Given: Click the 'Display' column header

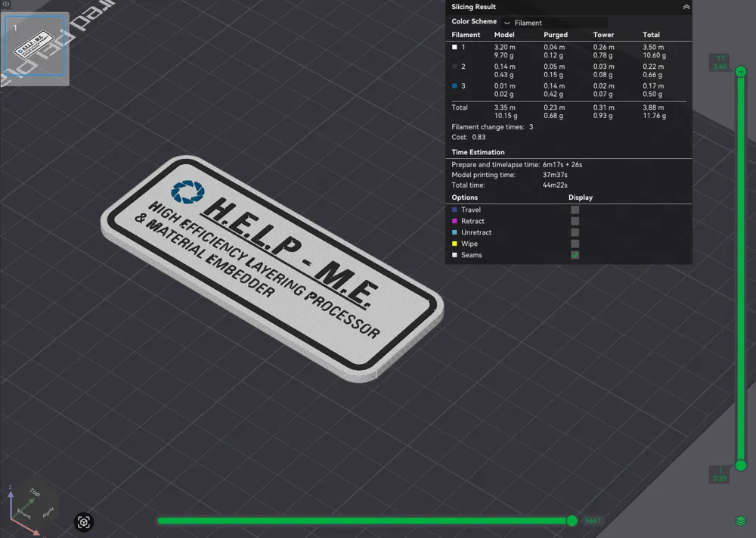Looking at the screenshot, I should 581,197.
